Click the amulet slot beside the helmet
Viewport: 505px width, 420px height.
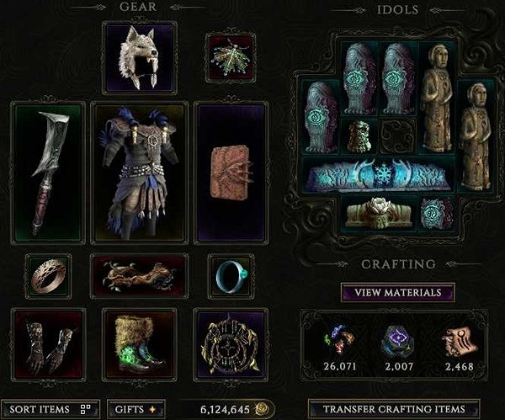[x=231, y=58]
